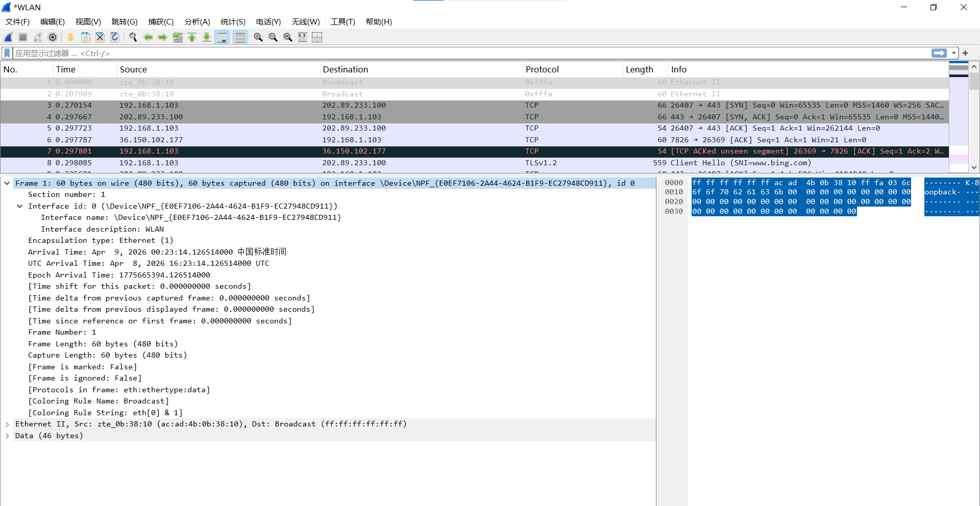The image size is (980, 506).
Task: Collapse the Frame 1 tree node
Action: (x=7, y=183)
